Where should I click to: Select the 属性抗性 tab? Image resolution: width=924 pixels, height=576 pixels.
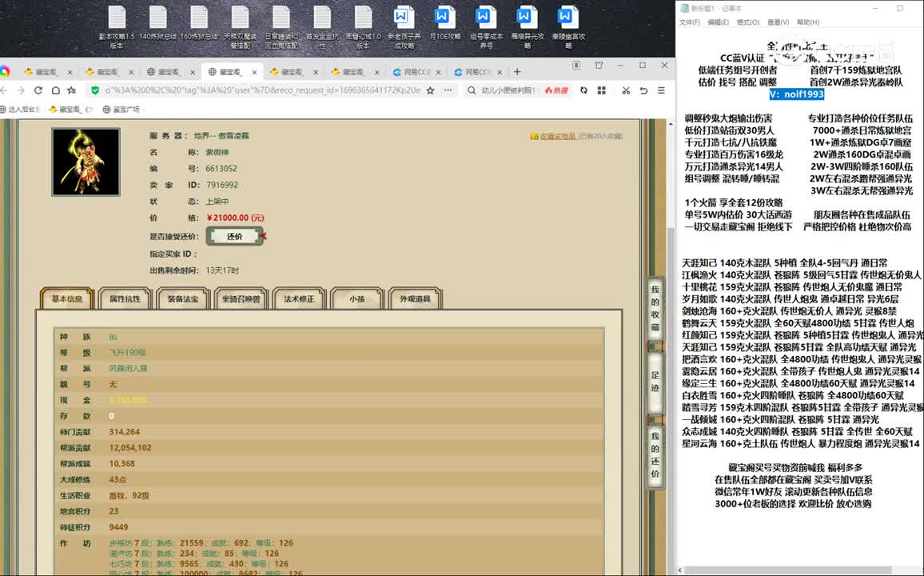coord(125,299)
